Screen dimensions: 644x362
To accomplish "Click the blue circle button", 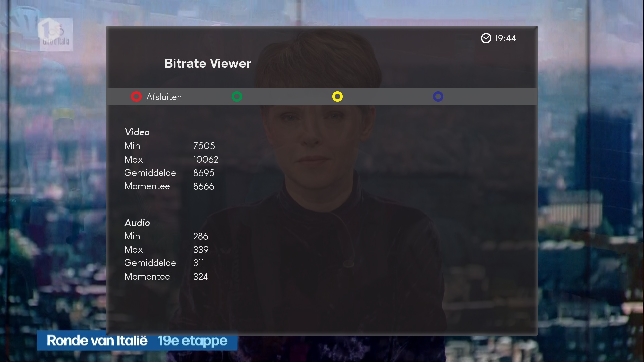I will coord(438,97).
